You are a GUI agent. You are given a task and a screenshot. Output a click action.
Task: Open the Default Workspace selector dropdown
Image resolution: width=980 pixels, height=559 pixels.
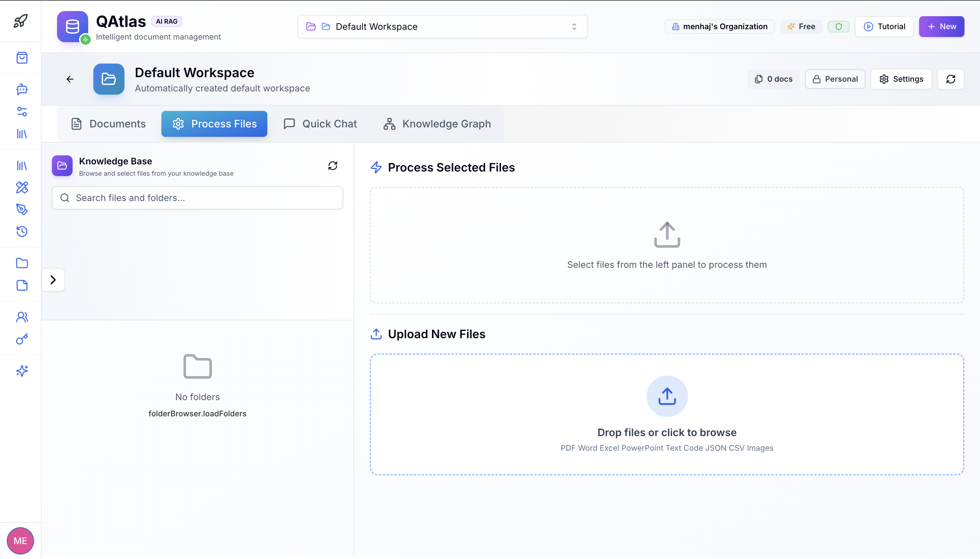click(x=442, y=27)
